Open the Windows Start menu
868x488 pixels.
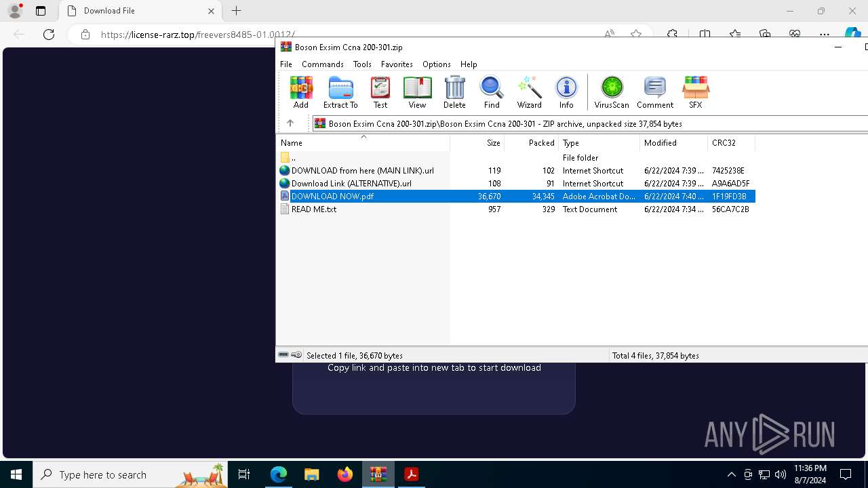point(16,474)
